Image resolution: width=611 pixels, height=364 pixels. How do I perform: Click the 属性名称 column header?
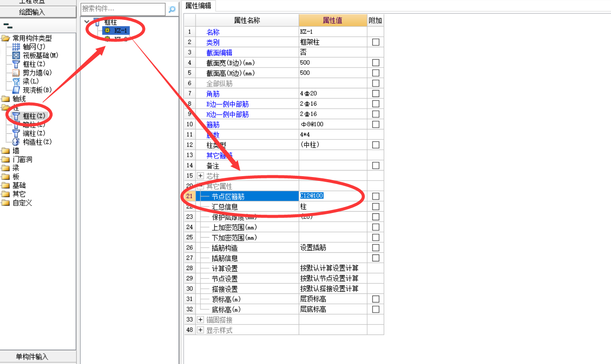click(x=247, y=20)
